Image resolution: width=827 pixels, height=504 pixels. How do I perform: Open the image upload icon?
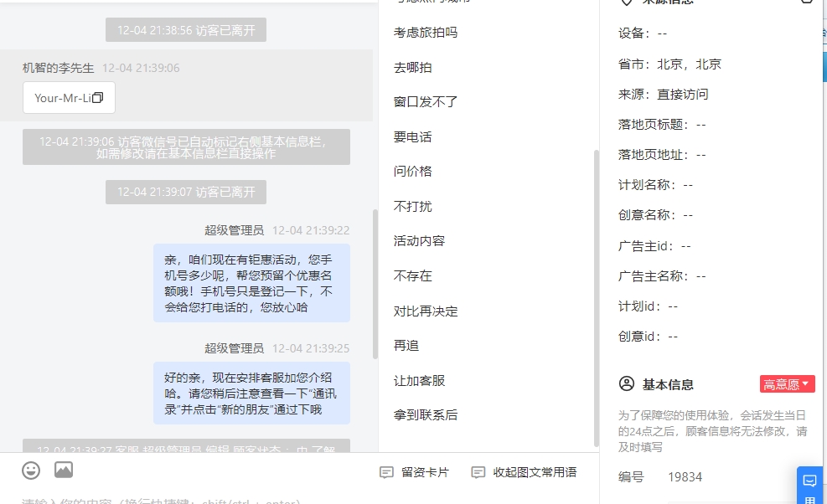point(64,470)
